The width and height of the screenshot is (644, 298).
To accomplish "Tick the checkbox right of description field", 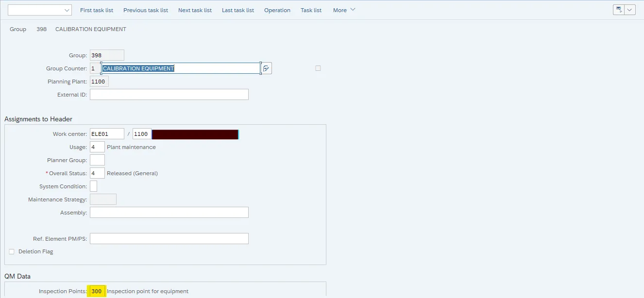I will coord(318,68).
